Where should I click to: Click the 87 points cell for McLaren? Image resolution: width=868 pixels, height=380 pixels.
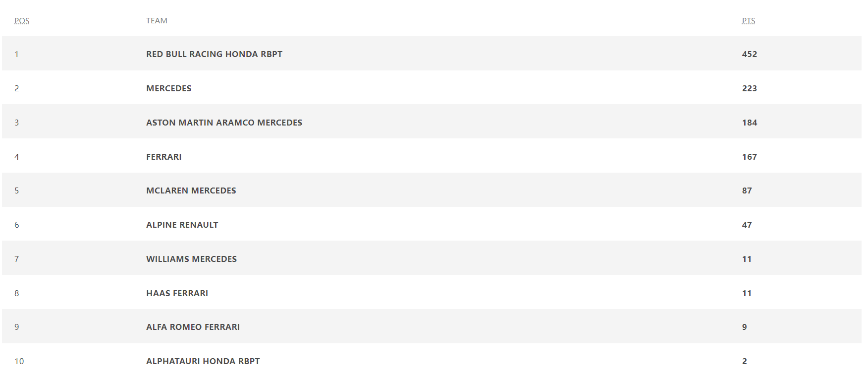pos(747,190)
